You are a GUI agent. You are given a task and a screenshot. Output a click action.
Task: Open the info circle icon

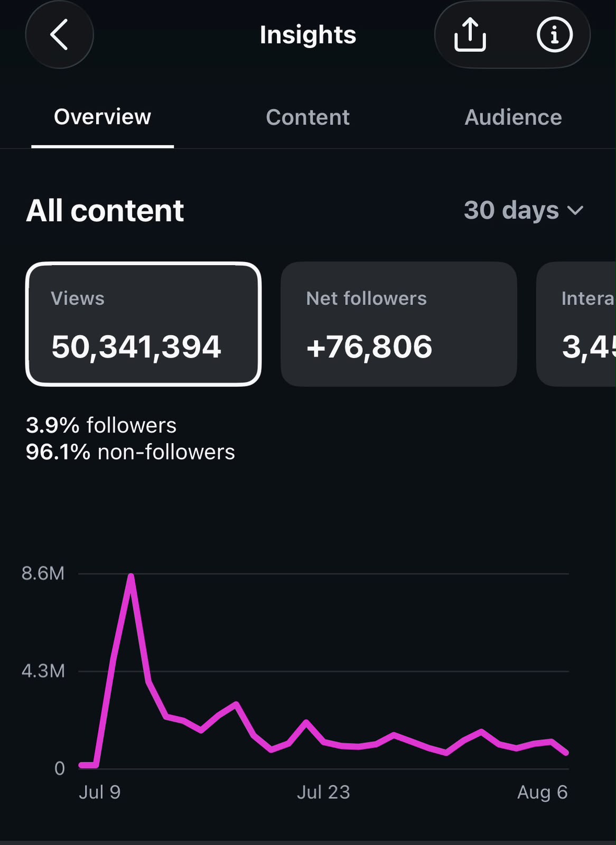tap(554, 35)
